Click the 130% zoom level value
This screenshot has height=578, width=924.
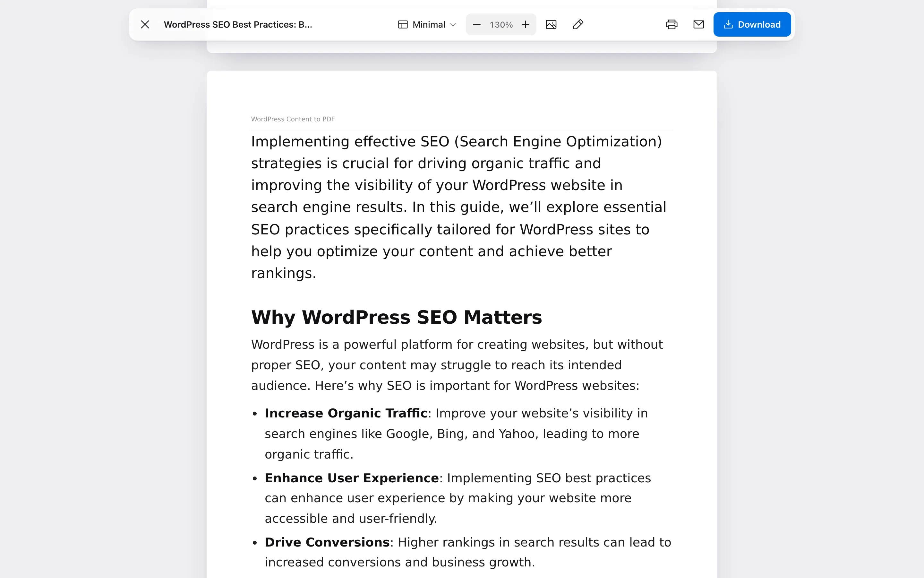pos(501,25)
